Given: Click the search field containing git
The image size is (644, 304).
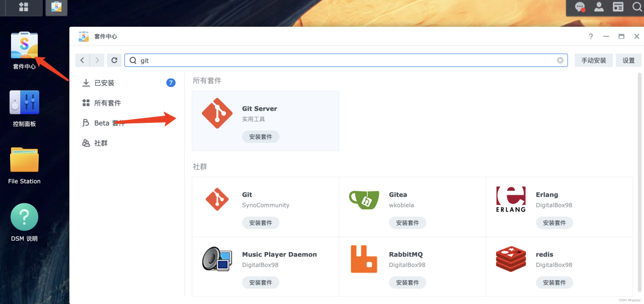Looking at the screenshot, I should (x=342, y=60).
